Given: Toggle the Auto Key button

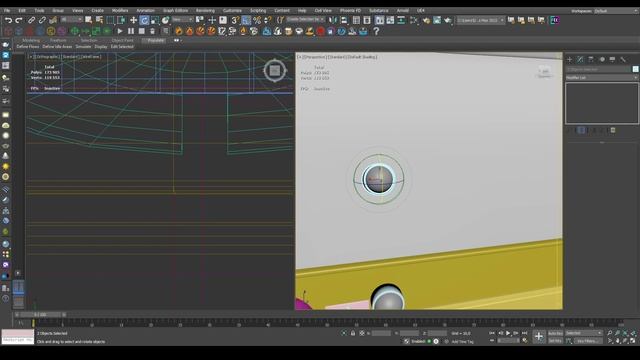Looking at the screenshot, I should point(555,333).
